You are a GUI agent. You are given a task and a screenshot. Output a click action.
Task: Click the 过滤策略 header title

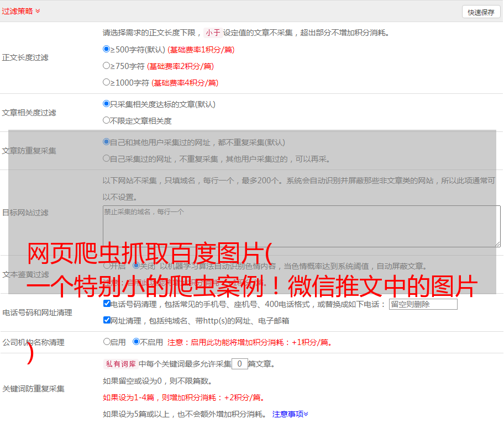[17, 11]
